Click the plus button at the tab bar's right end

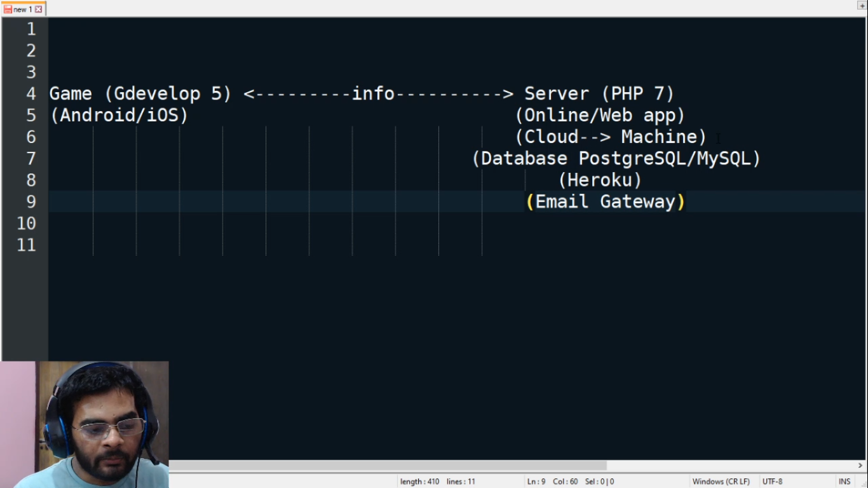click(x=862, y=6)
